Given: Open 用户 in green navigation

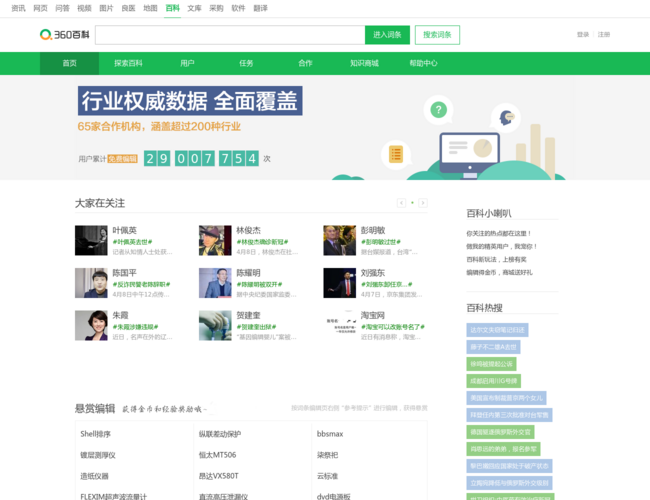Looking at the screenshot, I should pyautogui.click(x=187, y=63).
